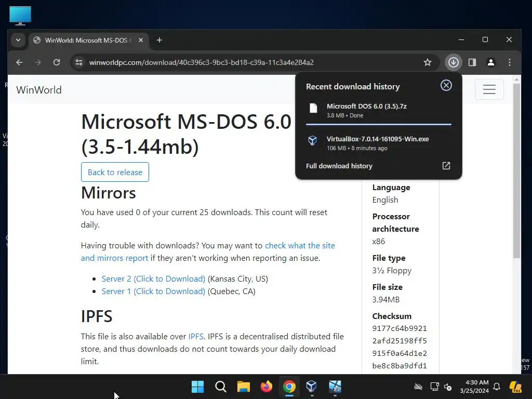Open the Windows 3.1 icon app in taskbar

click(x=335, y=387)
